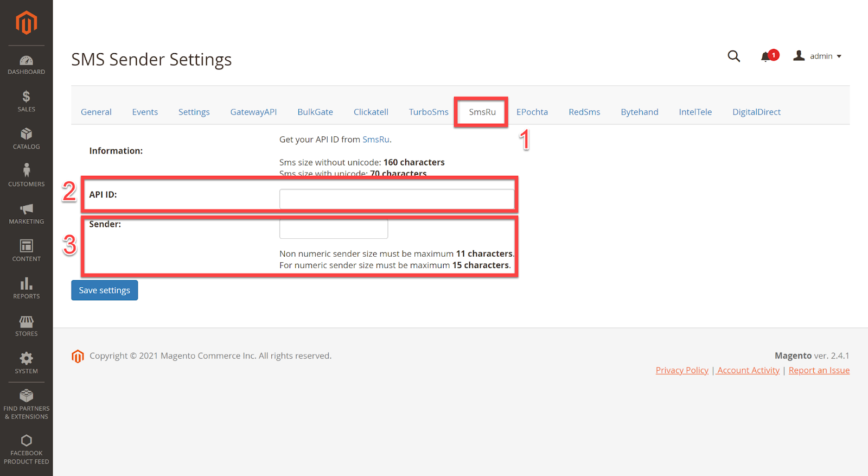Screen dimensions: 868x476
Task: Switch to the Settings tab
Action: (x=194, y=112)
